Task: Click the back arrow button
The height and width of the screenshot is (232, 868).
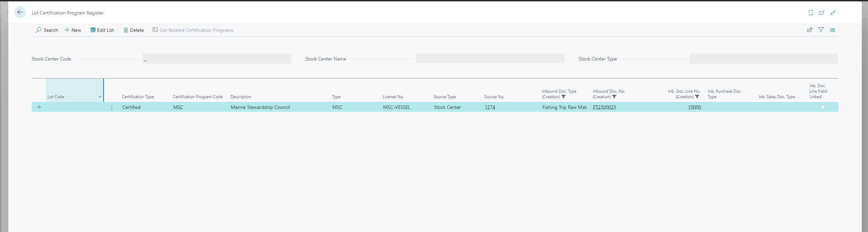Action: 20,12
